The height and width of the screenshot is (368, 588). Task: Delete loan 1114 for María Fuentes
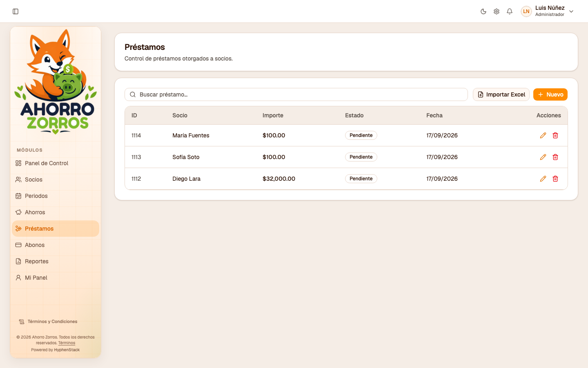point(555,135)
